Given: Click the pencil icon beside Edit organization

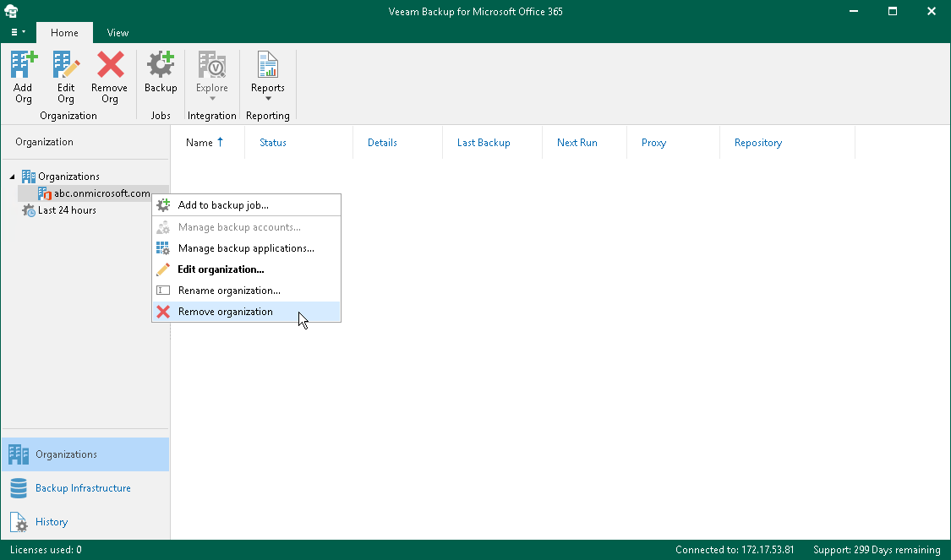Looking at the screenshot, I should (163, 269).
